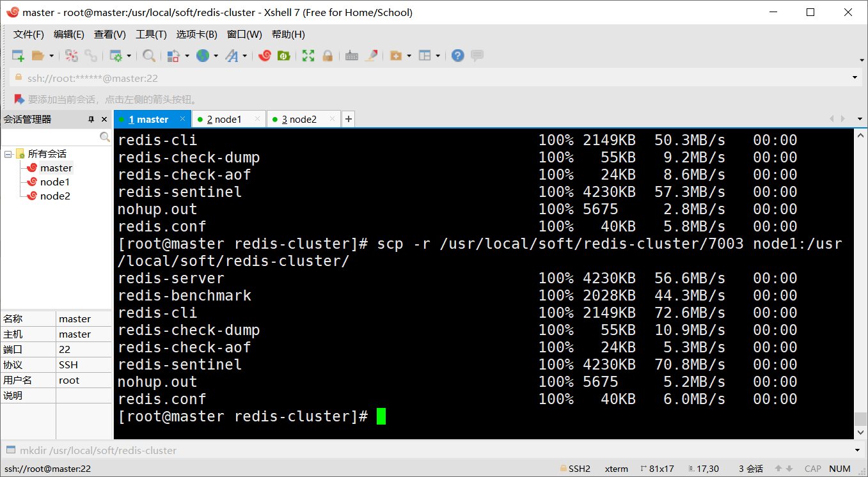Open the 窗口(W) menu

tap(244, 35)
